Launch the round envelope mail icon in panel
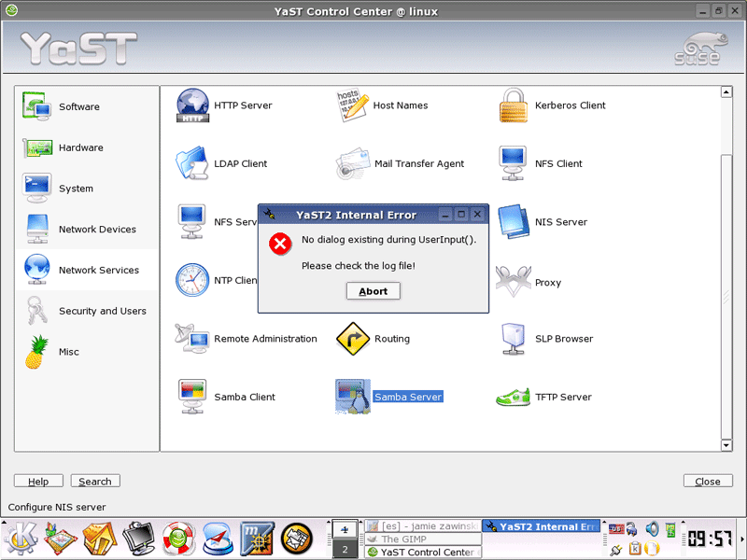This screenshot has height=560, width=747. point(297,539)
